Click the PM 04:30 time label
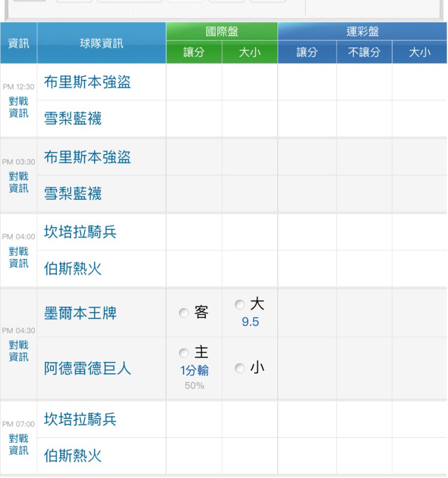448x478 pixels. (19, 330)
